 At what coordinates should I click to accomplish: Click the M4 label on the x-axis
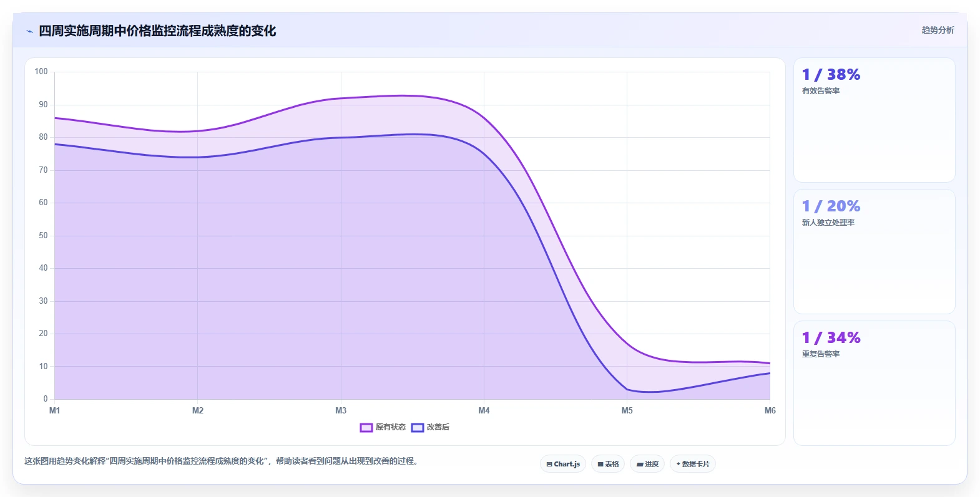coord(484,410)
